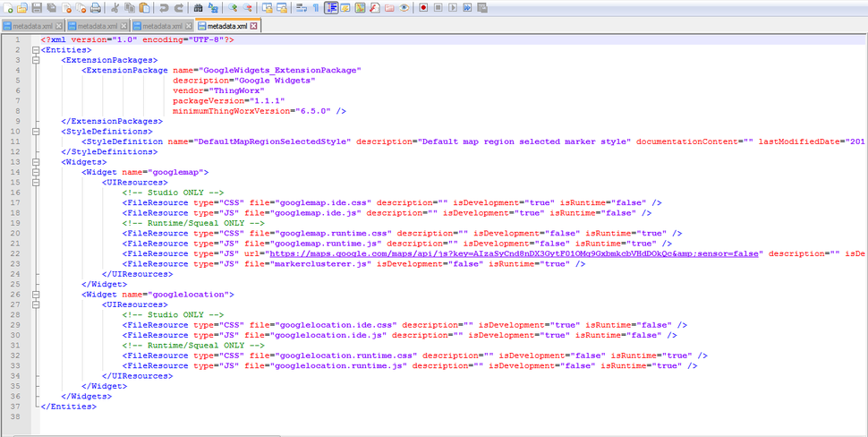Screen dimensions: 868x437
Task: Toggle Word Wrap toolbar button
Action: [300, 8]
